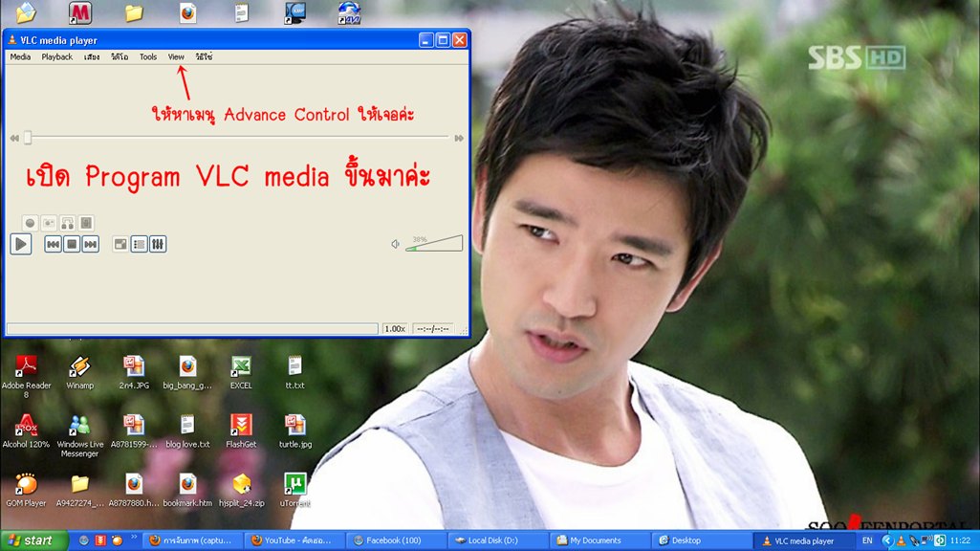Toggle VLC fullscreen video button
This screenshot has width=980, height=551.
point(120,244)
